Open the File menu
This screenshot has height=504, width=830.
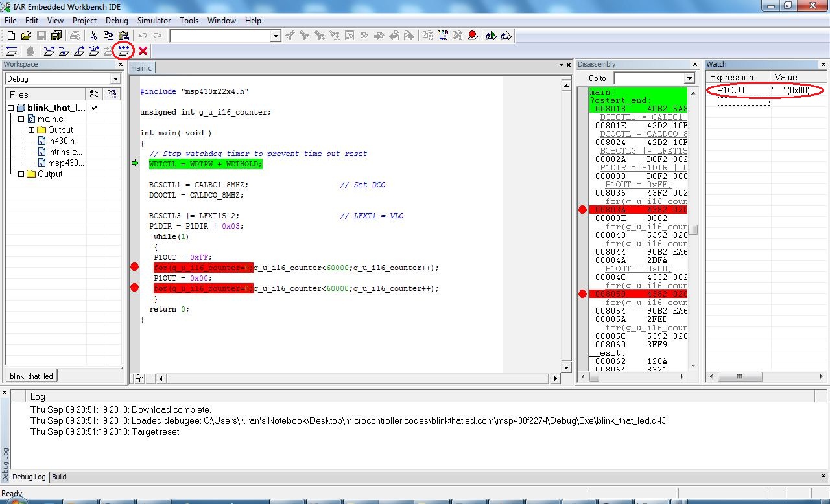pos(10,21)
